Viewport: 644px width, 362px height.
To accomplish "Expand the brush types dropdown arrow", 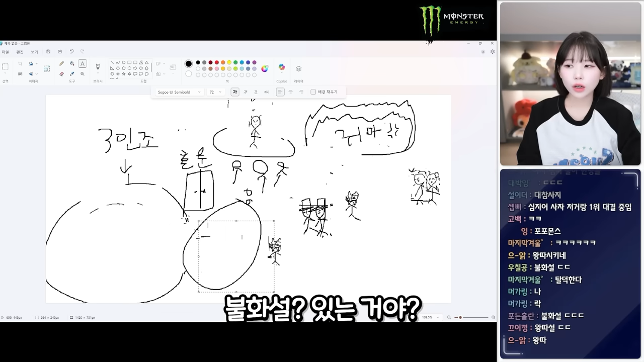I will pyautogui.click(x=98, y=73).
